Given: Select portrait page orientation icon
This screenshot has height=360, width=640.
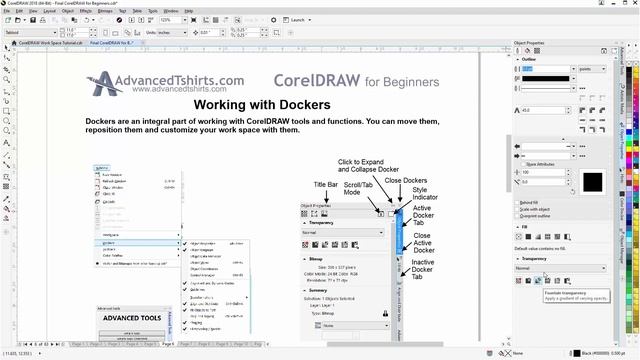Looking at the screenshot, I should 106,32.
